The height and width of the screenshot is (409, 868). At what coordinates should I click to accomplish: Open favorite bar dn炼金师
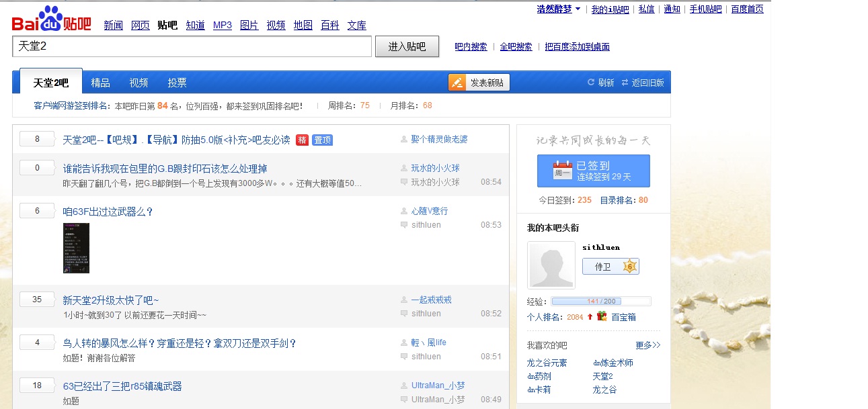(x=613, y=363)
